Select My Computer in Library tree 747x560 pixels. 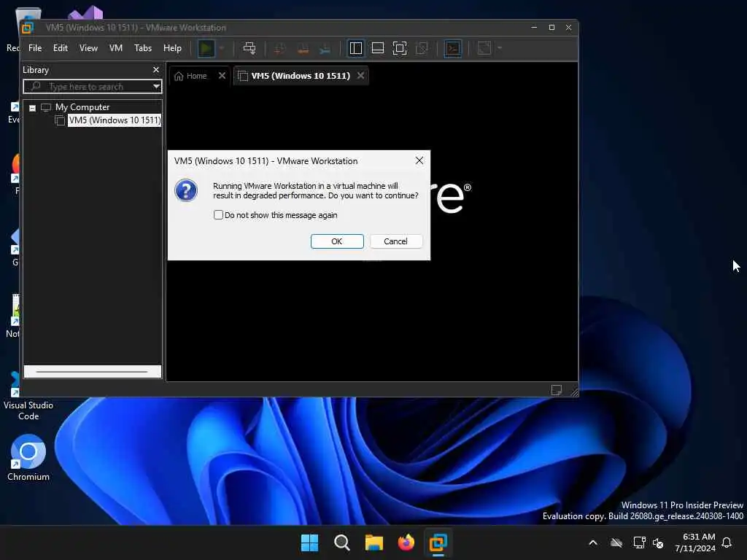(x=82, y=107)
